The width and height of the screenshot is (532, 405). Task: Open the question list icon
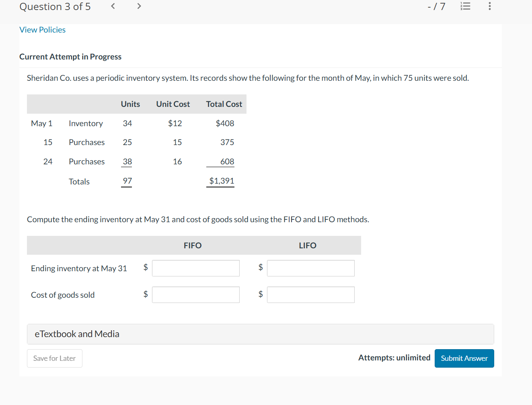click(465, 6)
